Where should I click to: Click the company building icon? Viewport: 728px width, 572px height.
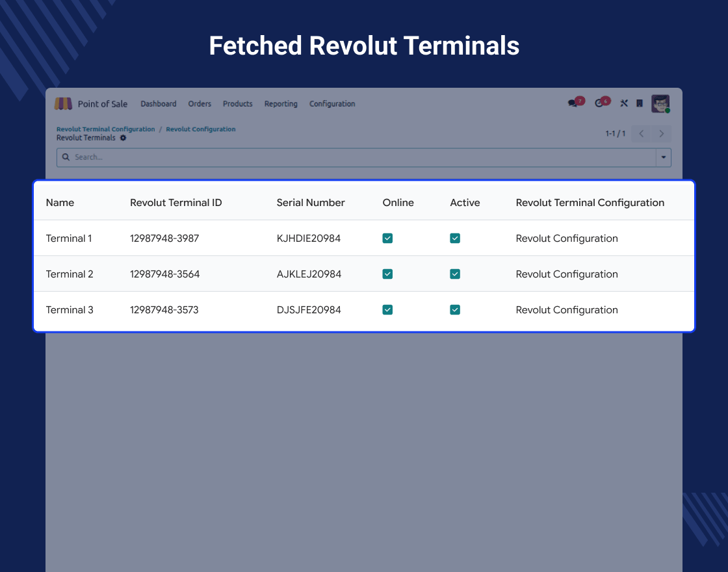(640, 103)
